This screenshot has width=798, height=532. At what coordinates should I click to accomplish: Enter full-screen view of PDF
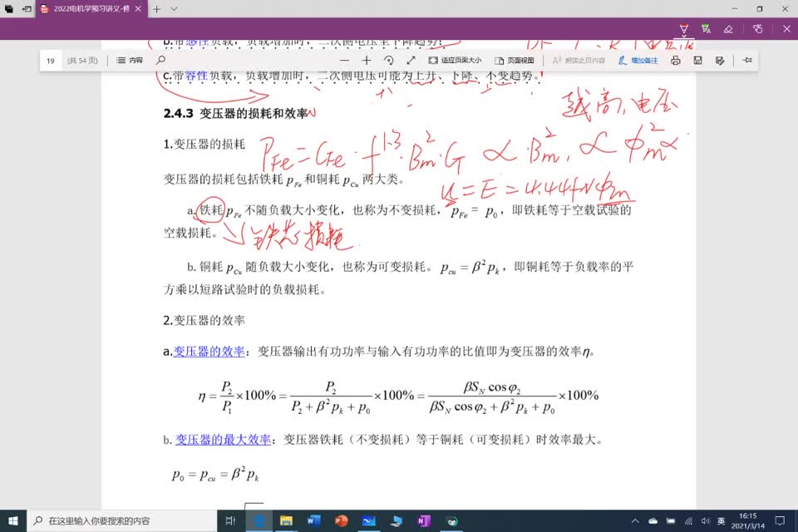(x=411, y=60)
